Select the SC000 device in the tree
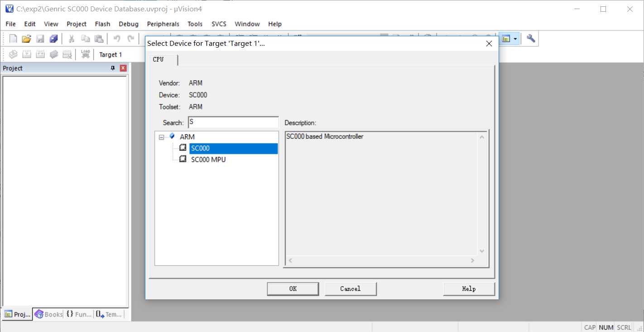 pyautogui.click(x=233, y=148)
